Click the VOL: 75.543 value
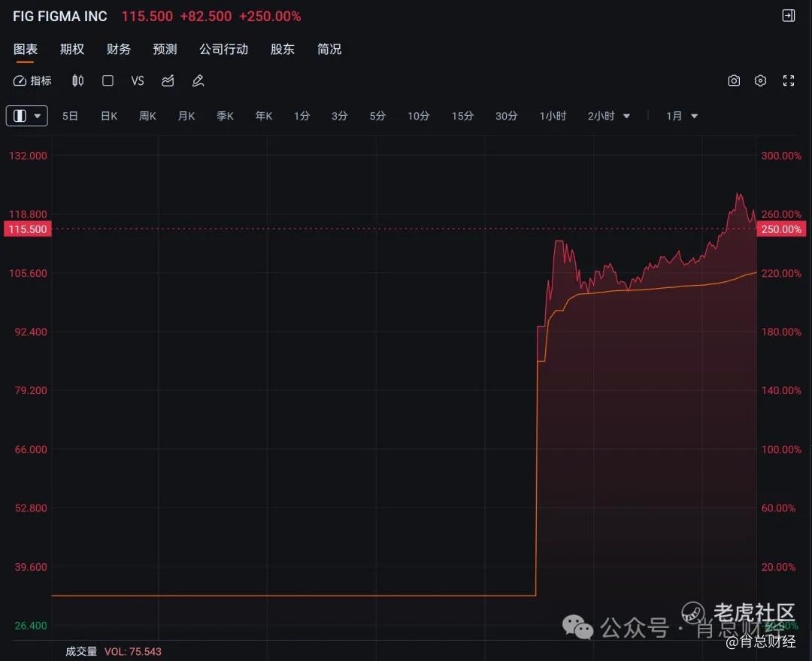Screen dimensions: 812x661 (132, 651)
